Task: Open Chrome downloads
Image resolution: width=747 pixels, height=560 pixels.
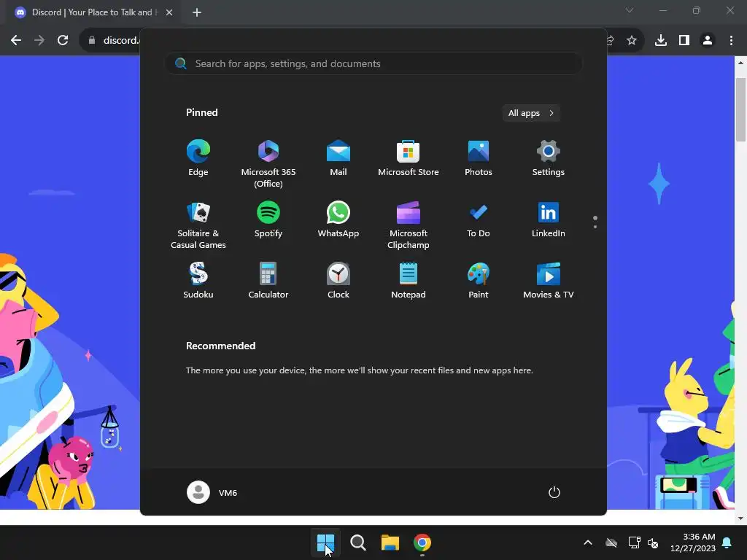Action: point(661,40)
